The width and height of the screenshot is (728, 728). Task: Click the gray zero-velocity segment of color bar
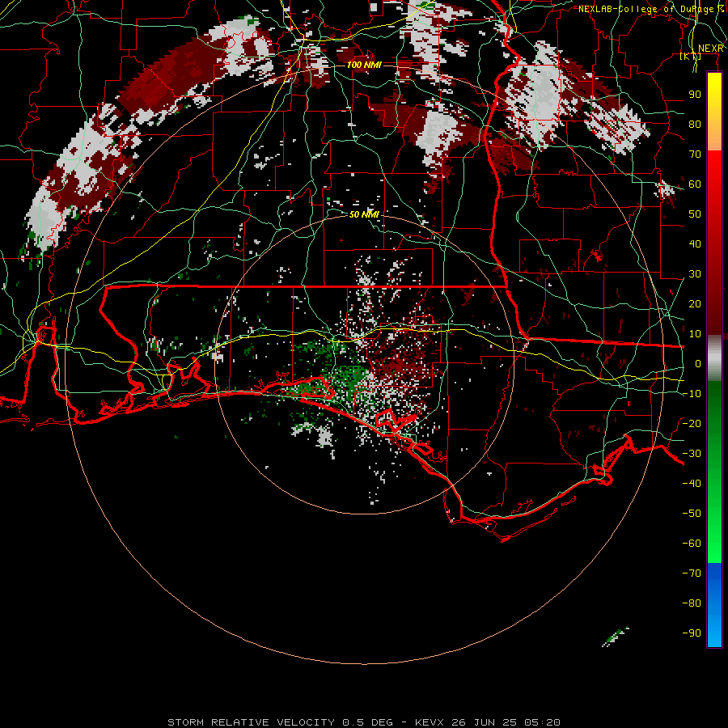[714, 358]
